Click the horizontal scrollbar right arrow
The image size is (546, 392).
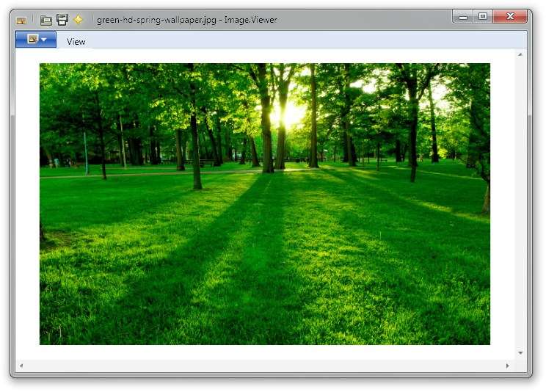tap(507, 366)
